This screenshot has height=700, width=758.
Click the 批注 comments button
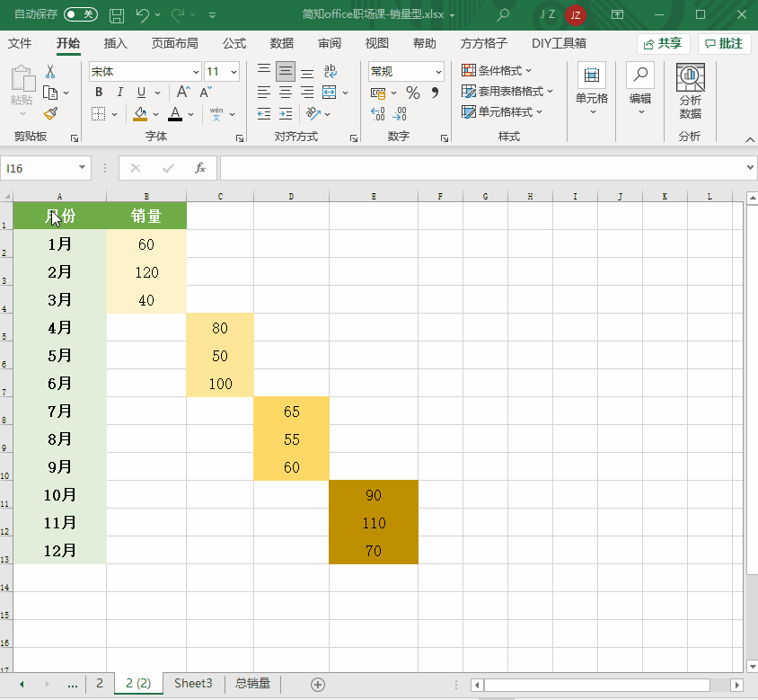tap(724, 43)
